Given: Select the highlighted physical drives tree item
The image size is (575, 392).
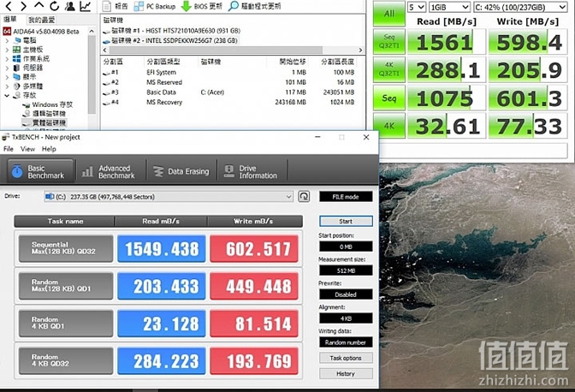Looking at the screenshot, I should coord(44,123).
